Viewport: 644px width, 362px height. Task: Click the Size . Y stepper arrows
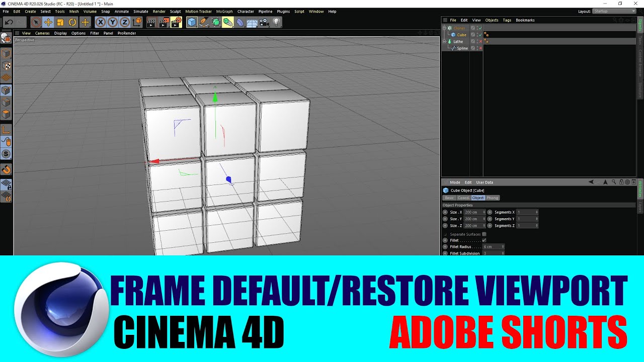(484, 219)
